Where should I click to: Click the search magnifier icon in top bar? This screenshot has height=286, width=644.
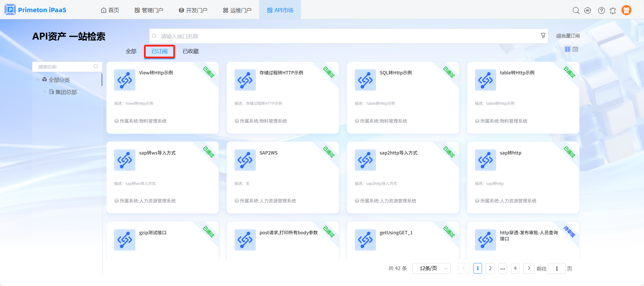(x=576, y=10)
